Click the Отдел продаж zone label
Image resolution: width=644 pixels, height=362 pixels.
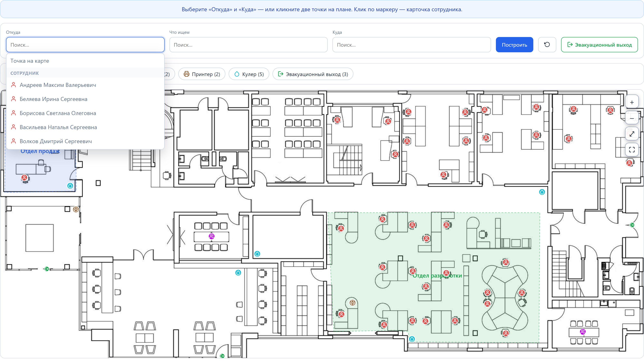(40, 151)
